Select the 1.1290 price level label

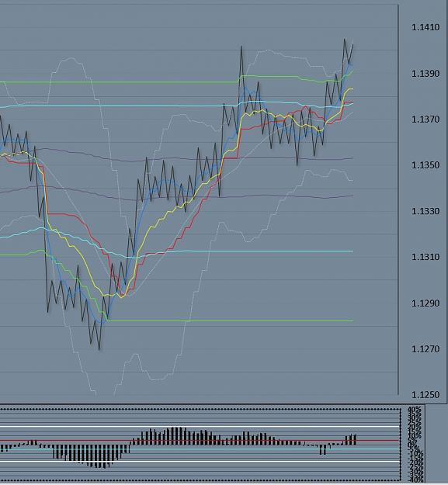[x=425, y=303]
